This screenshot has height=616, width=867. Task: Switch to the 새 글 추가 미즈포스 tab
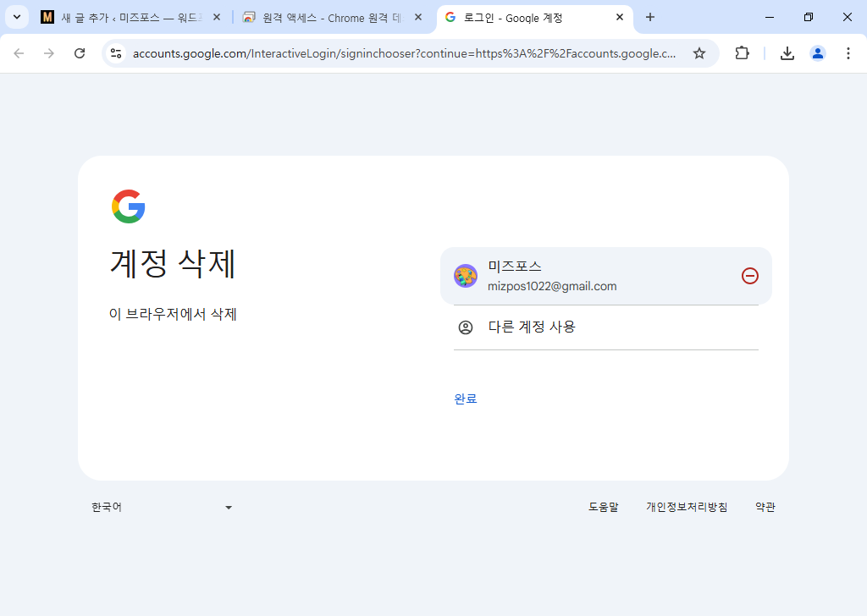131,18
